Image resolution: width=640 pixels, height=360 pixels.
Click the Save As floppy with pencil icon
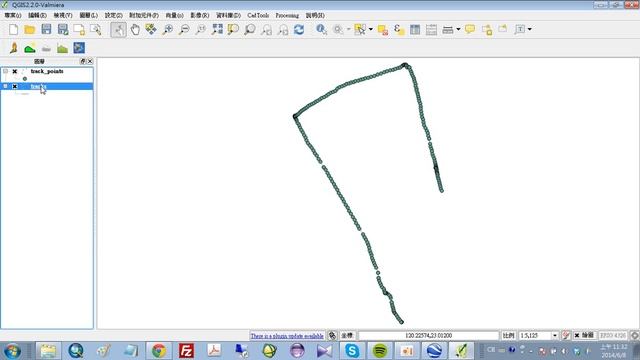63,29
